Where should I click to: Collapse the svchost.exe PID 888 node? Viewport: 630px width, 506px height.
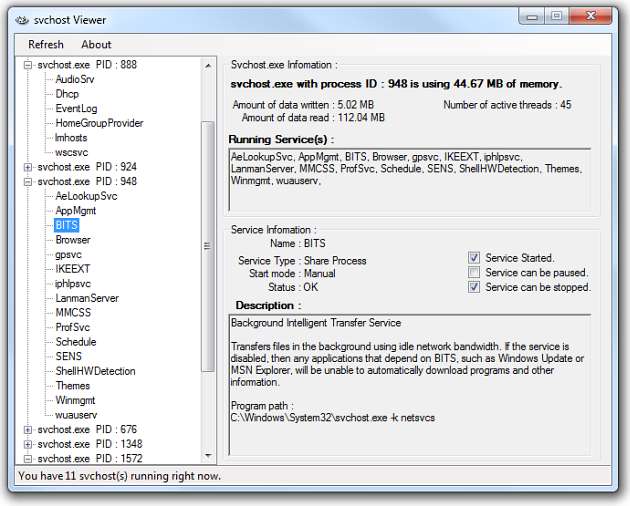[x=27, y=65]
